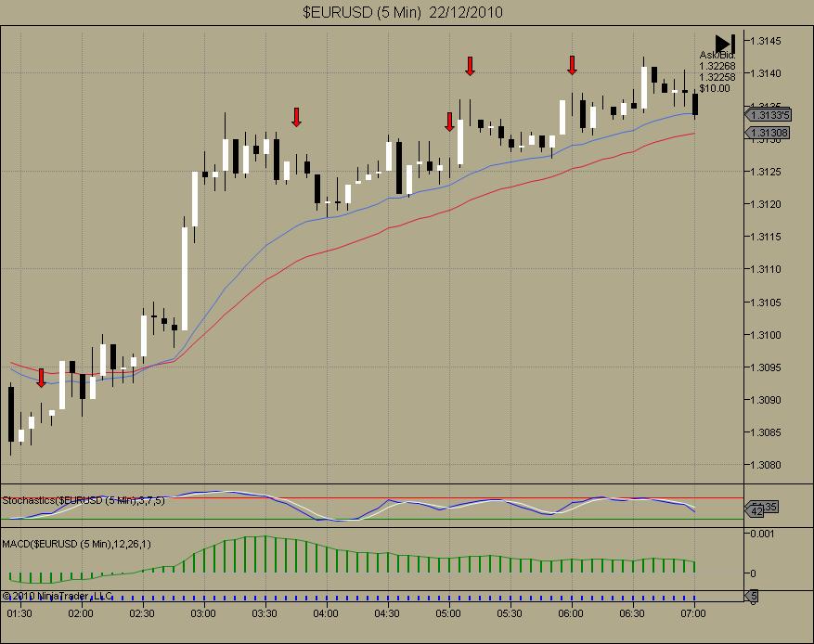Click the 02:00 time axis label

tap(81, 614)
